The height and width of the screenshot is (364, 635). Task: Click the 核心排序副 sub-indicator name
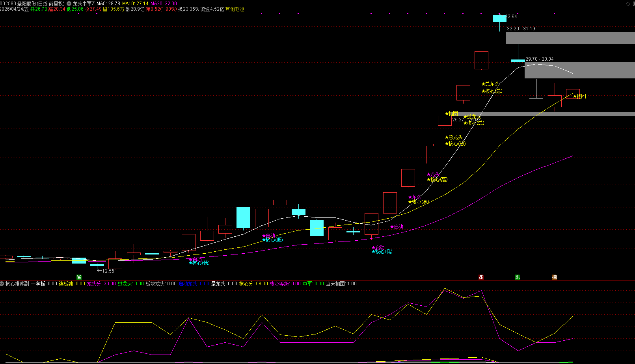click(x=17, y=284)
